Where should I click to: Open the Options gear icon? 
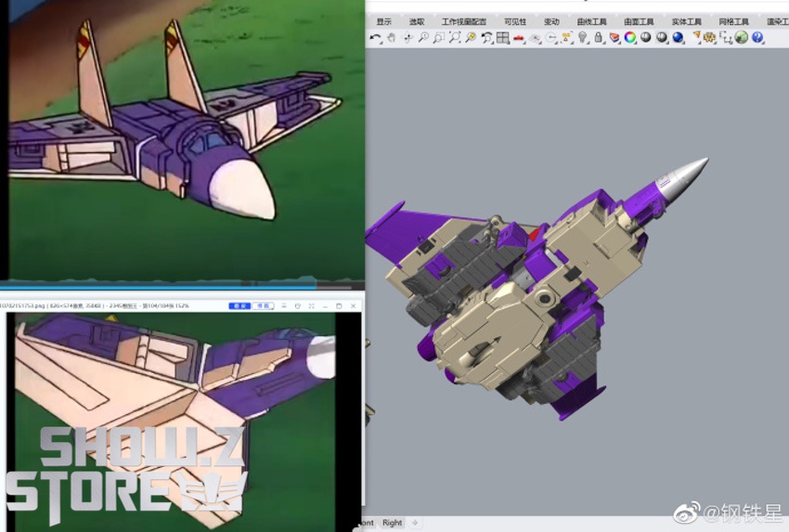709,37
